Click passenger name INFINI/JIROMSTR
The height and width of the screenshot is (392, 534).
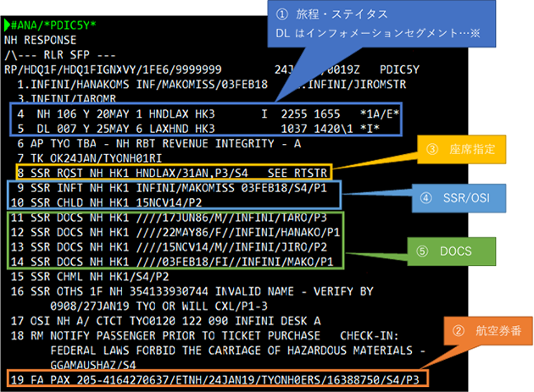click(357, 85)
